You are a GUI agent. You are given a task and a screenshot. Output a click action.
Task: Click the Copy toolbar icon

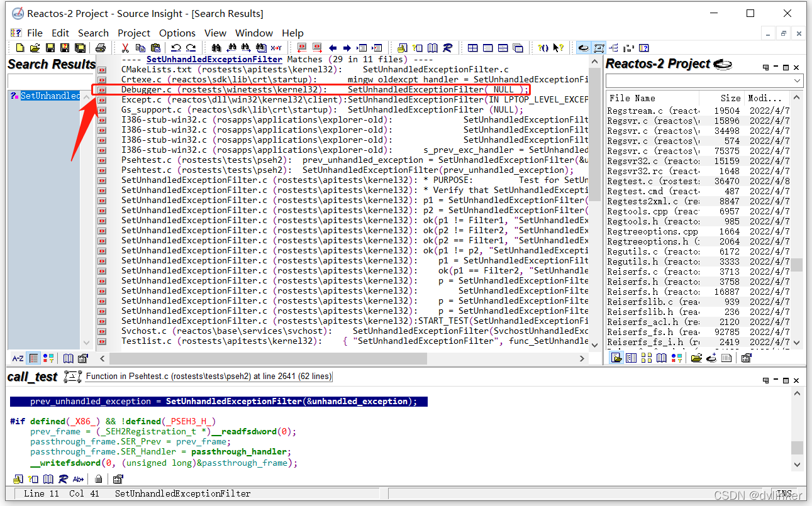(x=140, y=48)
